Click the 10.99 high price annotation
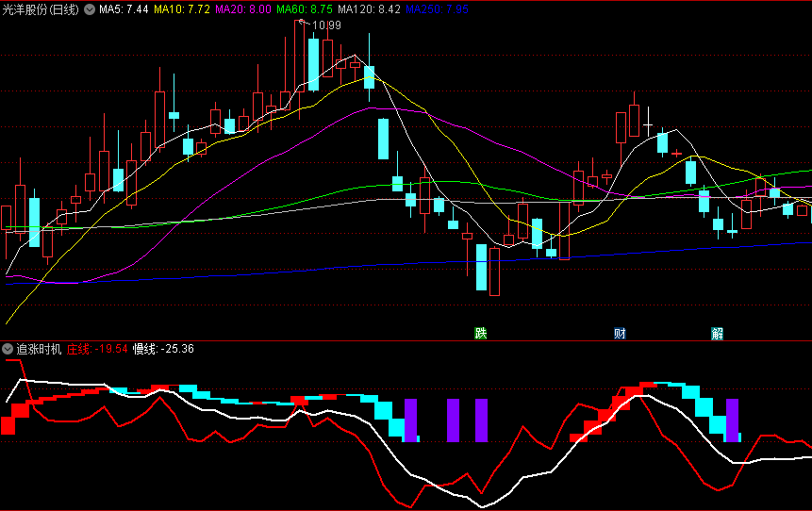 pos(326,25)
